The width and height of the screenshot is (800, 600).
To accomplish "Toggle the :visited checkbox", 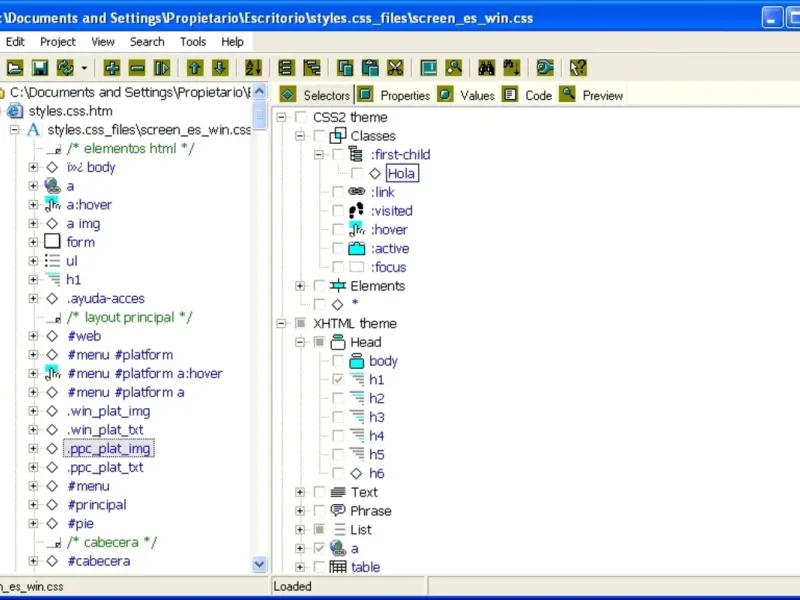I will click(338, 211).
